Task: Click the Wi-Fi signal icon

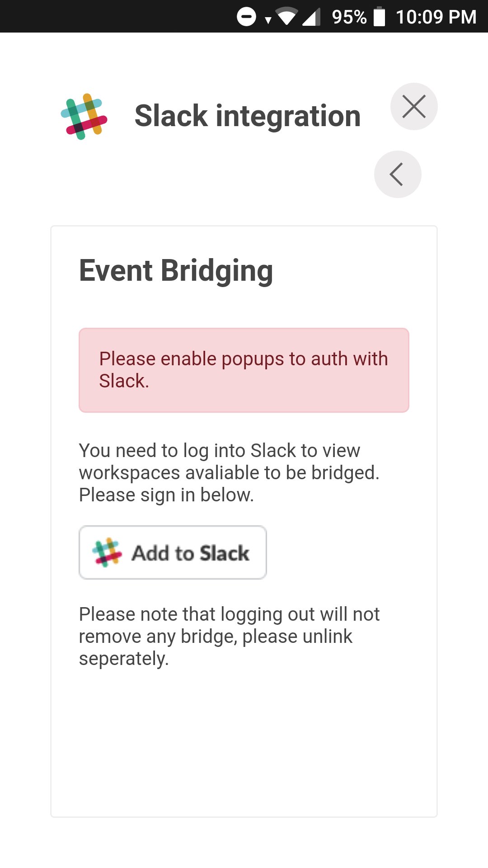Action: [286, 16]
